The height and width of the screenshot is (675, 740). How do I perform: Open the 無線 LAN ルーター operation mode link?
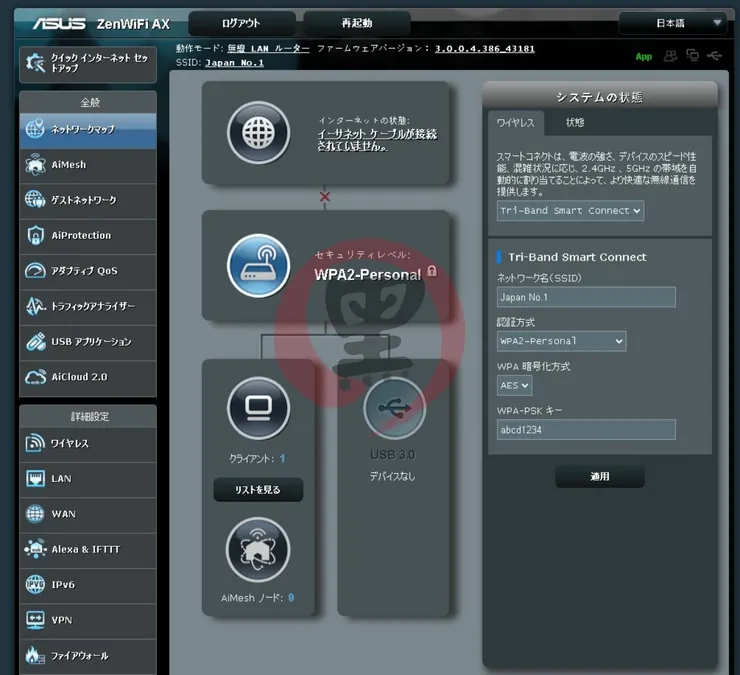(269, 49)
